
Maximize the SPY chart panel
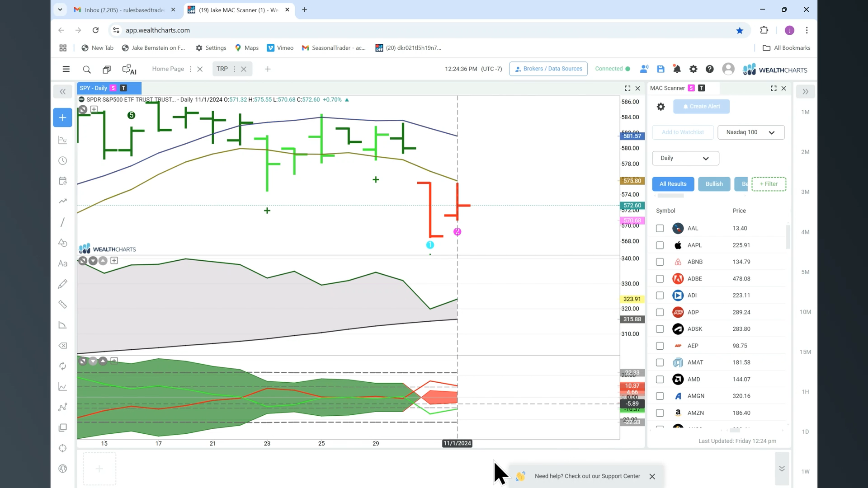click(x=627, y=89)
